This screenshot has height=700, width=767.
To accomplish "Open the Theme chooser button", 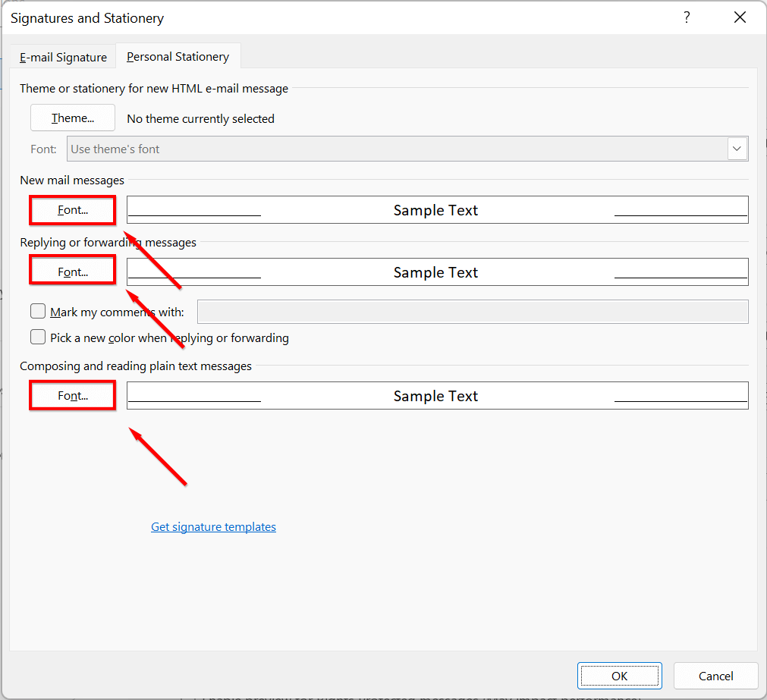I will [x=73, y=118].
